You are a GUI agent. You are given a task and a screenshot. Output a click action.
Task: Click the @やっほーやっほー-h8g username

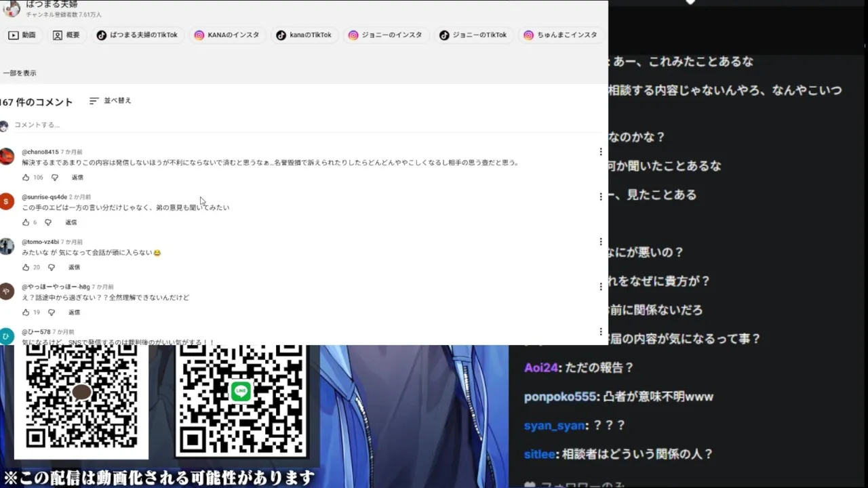[56, 287]
